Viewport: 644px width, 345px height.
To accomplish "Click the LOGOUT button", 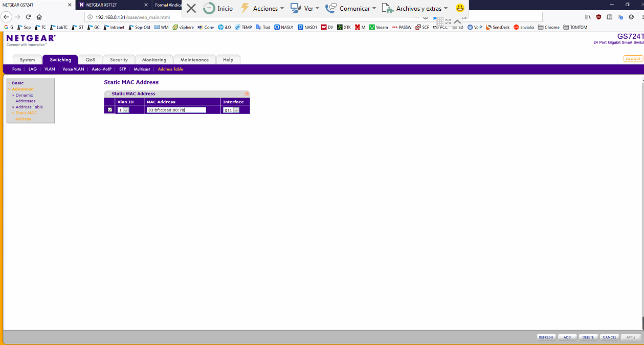I will pyautogui.click(x=633, y=59).
